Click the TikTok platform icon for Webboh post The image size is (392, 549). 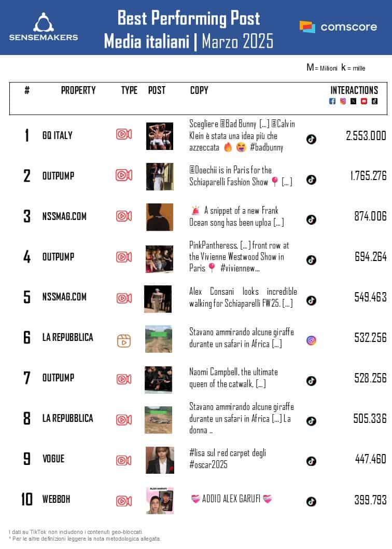[x=311, y=501]
